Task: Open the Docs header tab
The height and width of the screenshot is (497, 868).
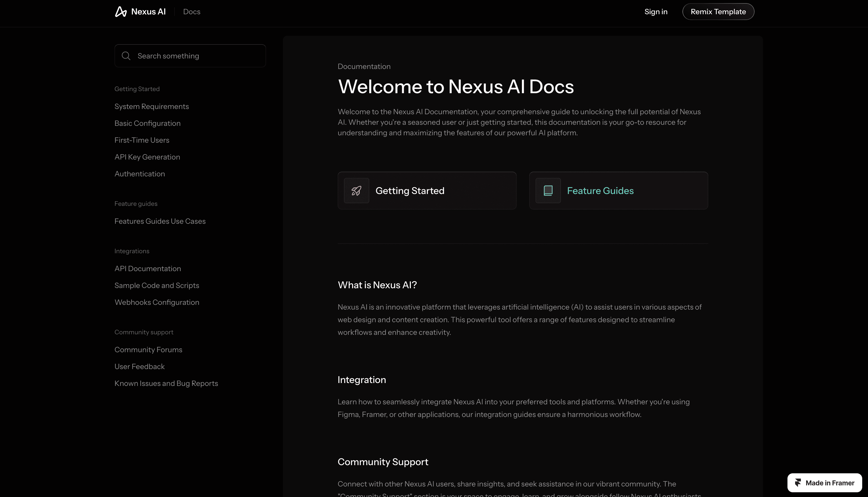Action: (x=191, y=12)
